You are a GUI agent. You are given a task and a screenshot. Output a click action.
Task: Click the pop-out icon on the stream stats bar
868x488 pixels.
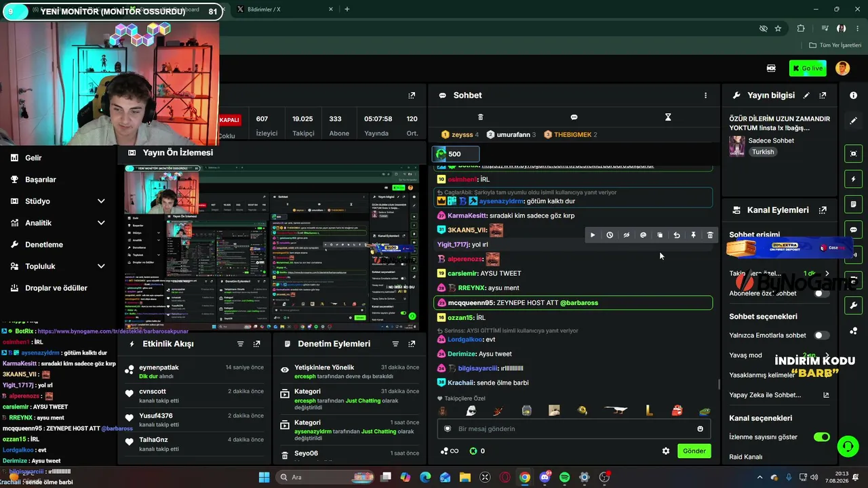[x=412, y=96]
